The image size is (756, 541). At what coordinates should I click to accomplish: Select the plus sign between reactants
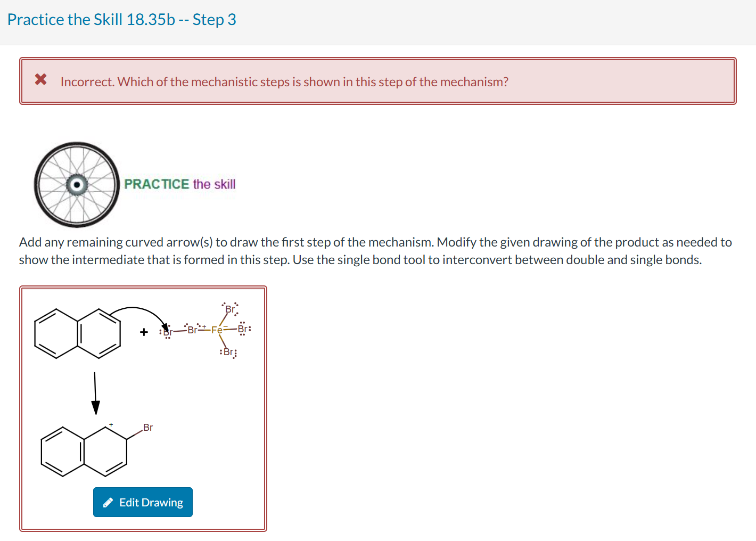tap(143, 332)
